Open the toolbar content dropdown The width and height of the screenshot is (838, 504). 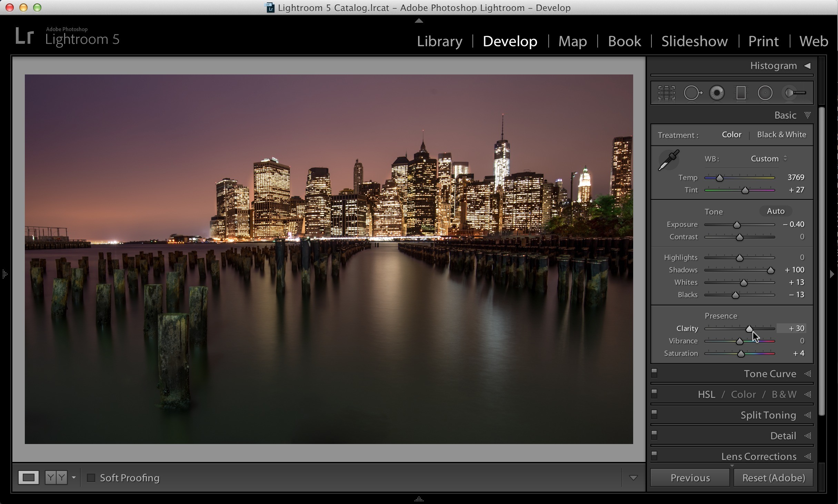[x=633, y=478]
